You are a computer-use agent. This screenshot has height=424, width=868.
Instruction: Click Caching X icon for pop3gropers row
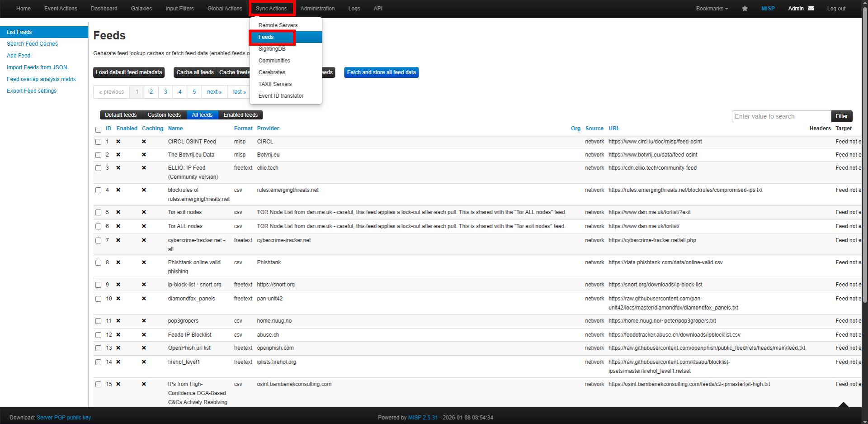144,321
